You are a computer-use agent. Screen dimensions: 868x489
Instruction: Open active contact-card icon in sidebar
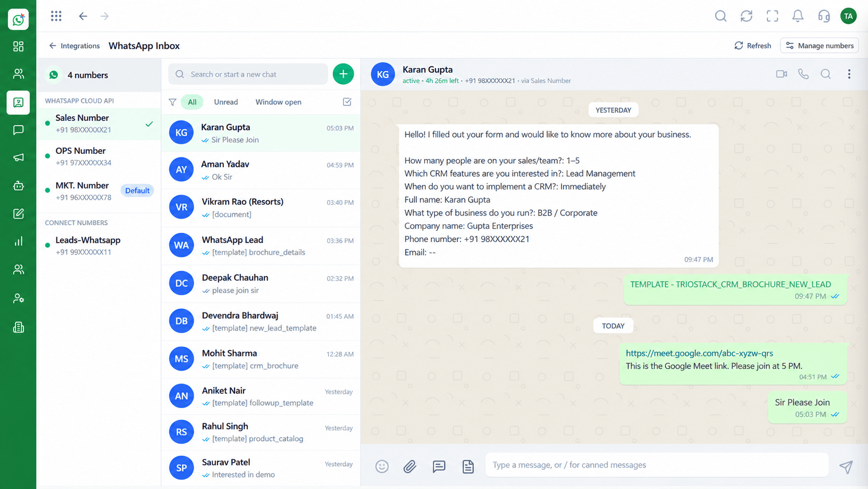(18, 102)
